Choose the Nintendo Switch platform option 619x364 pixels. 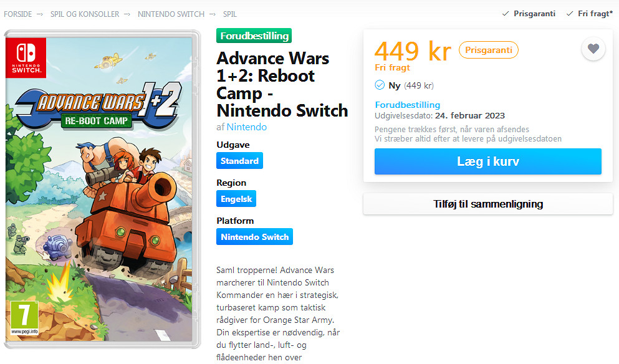254,237
